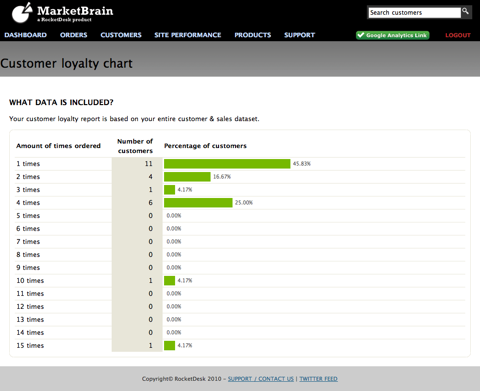Screen dimensions: 480x391
Task: Click the Google Analytics Link button
Action: (x=393, y=35)
